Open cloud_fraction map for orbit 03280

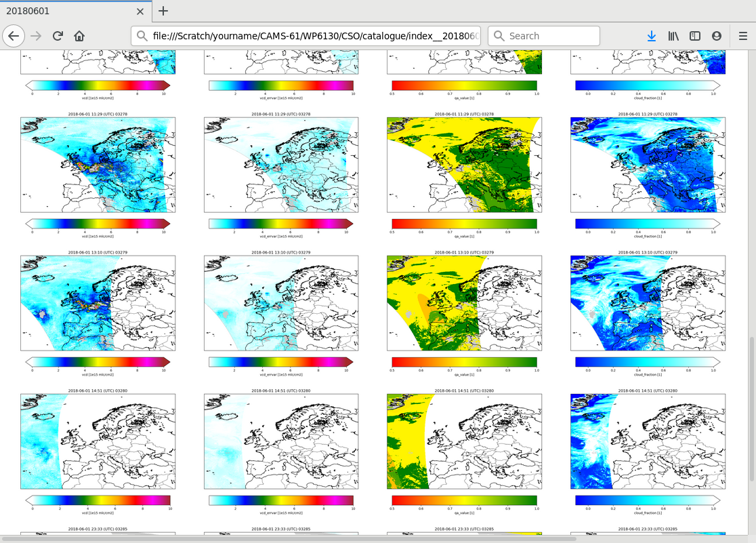[x=648, y=441]
